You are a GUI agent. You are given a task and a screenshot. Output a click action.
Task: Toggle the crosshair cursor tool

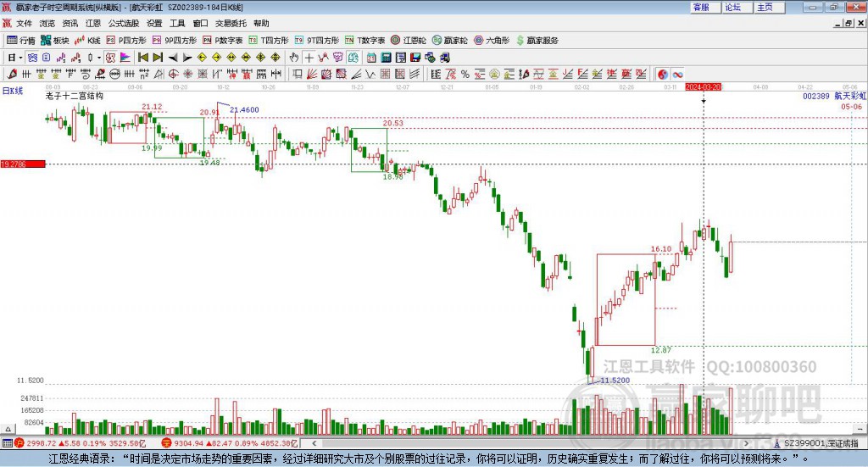click(x=309, y=58)
